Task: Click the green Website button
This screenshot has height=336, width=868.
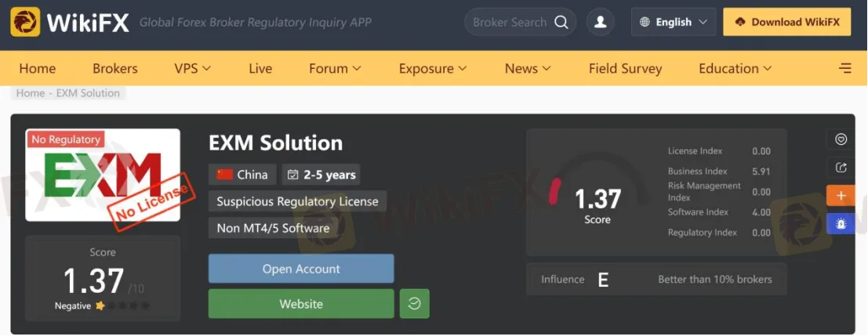Action: (301, 304)
